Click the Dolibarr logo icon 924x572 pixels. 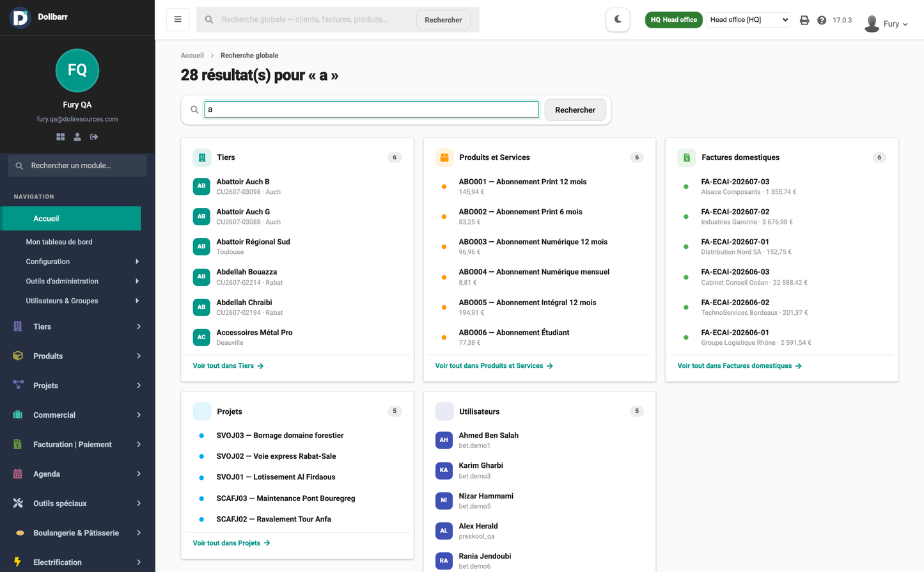(x=20, y=18)
